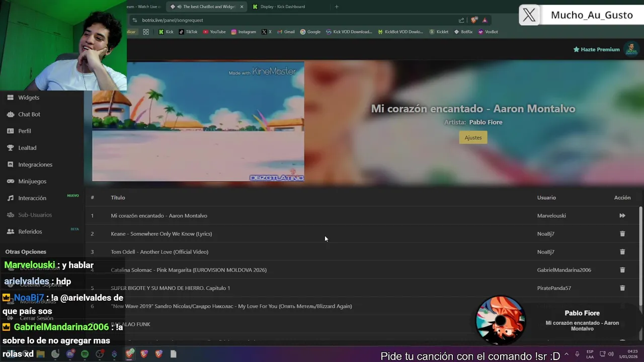The image size is (644, 362).
Task: Show hidden system tray icons
Action: point(567,354)
